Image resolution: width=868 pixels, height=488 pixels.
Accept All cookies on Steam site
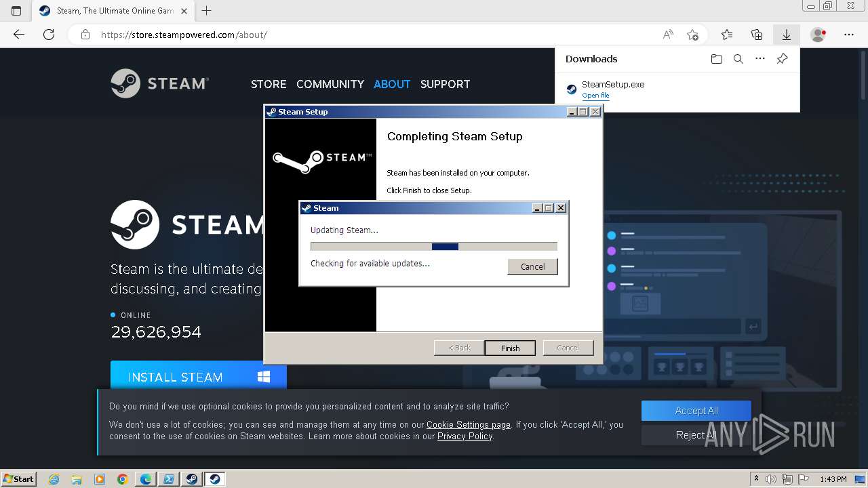pyautogui.click(x=696, y=411)
